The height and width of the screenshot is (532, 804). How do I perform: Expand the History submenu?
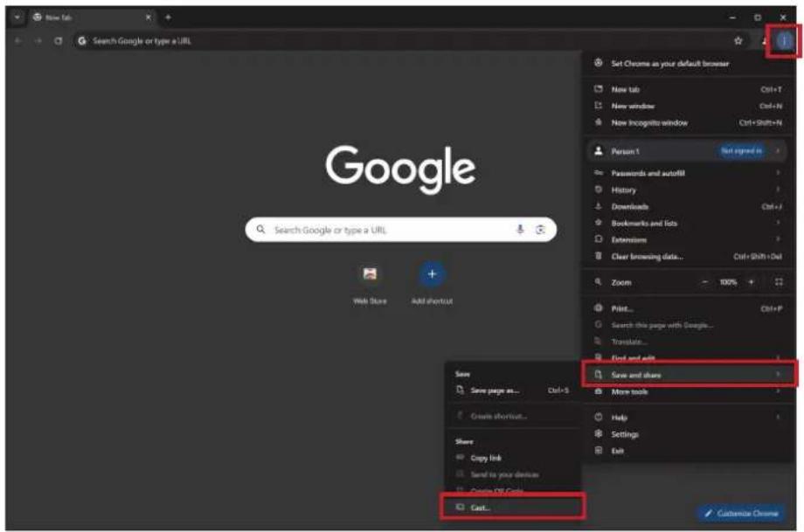coord(689,190)
